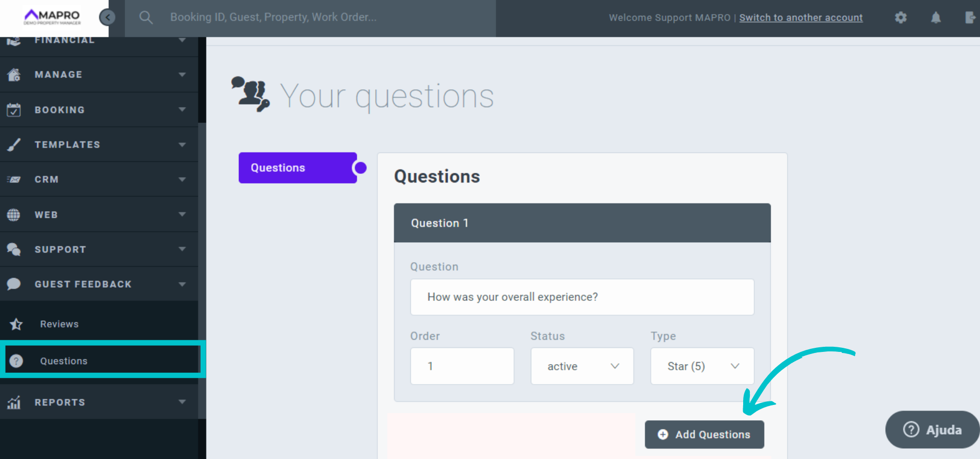Click the settings gear icon
This screenshot has width=980, height=459.
[901, 18]
